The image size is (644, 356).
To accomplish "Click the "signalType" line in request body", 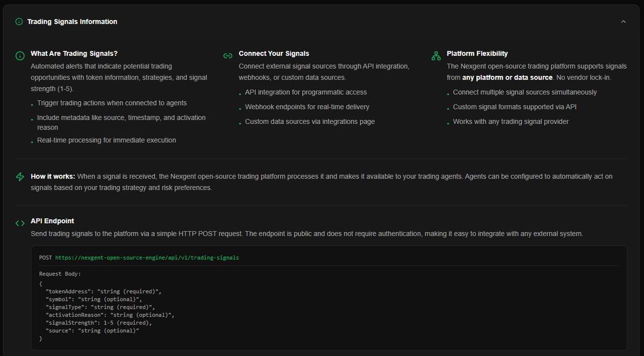I will point(100,307).
